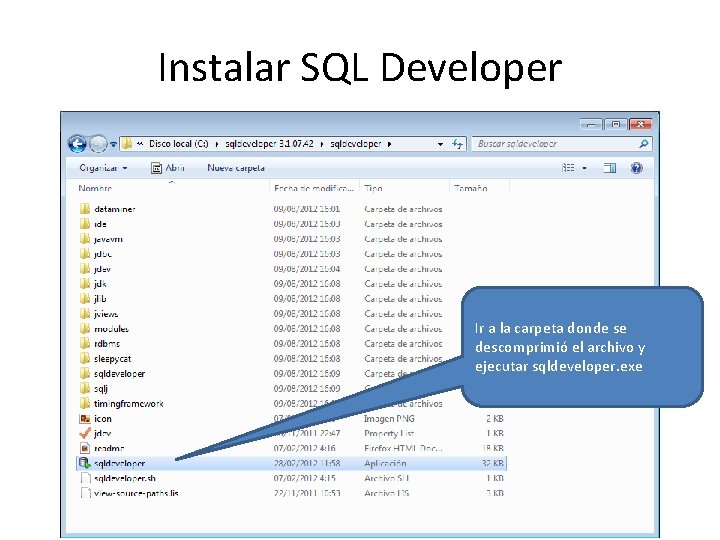Select the readme HTML file icon
The width and height of the screenshot is (720, 540).
[84, 448]
